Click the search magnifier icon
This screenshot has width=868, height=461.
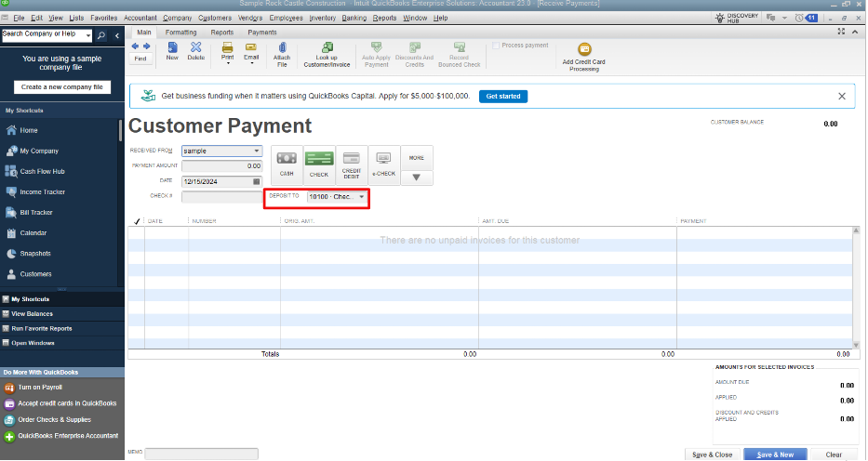(101, 35)
